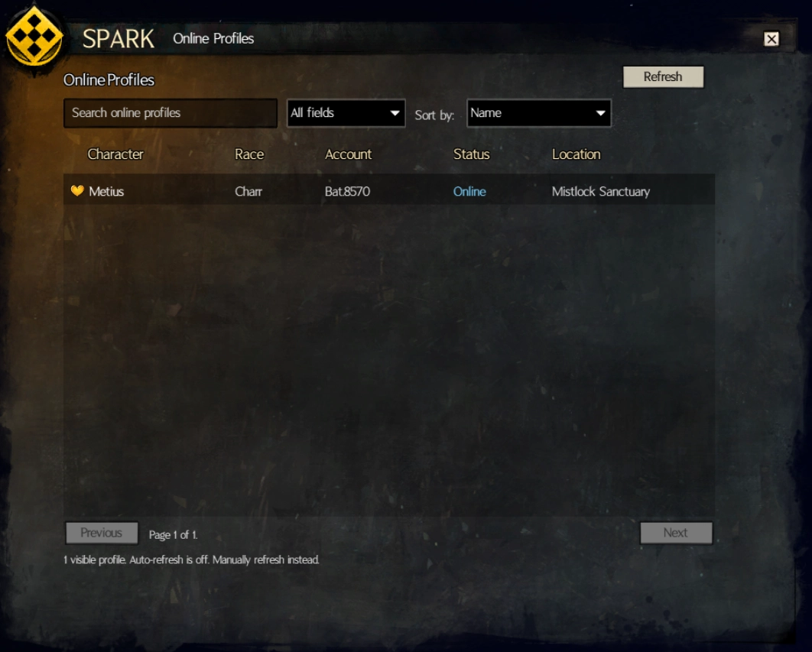The height and width of the screenshot is (652, 812).
Task: Click the Online Profiles section heading
Action: coord(109,79)
